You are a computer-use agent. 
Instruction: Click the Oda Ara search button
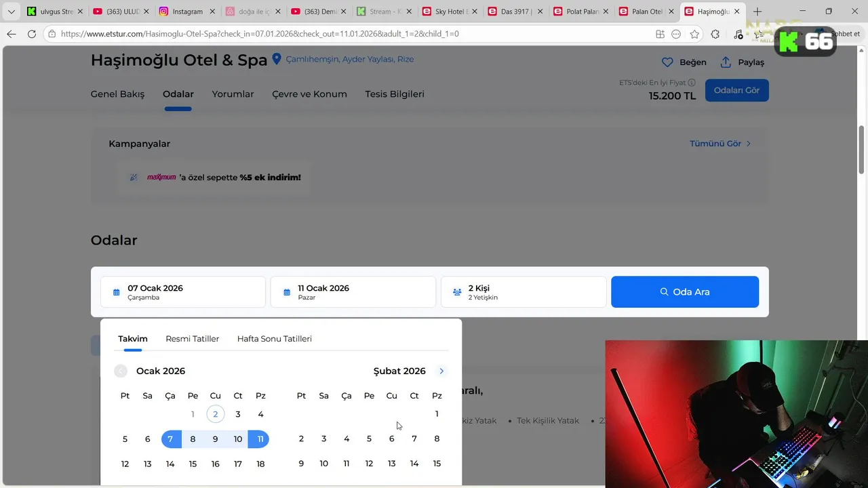[685, 292]
